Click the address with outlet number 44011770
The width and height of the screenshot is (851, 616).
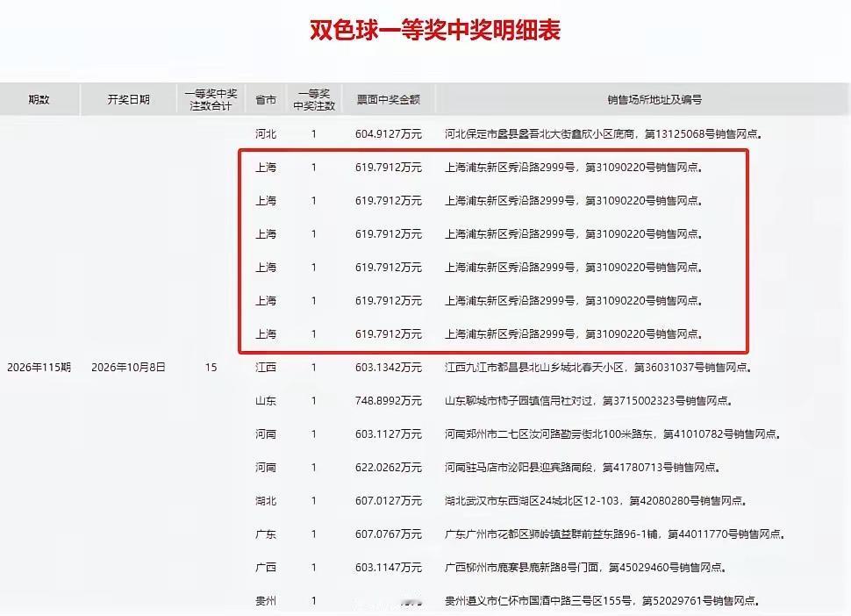click(615, 534)
